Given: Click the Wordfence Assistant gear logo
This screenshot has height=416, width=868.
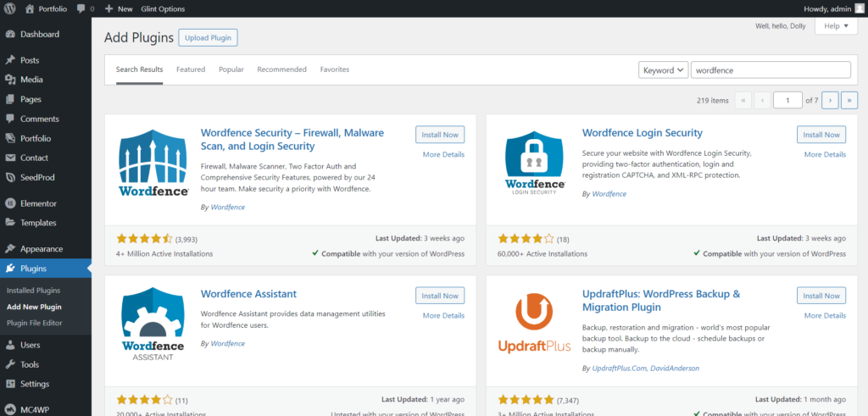Looking at the screenshot, I should tap(153, 324).
